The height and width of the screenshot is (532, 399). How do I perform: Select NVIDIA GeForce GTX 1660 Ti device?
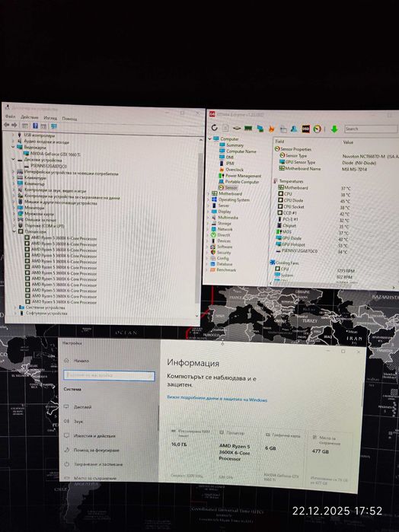click(52, 154)
